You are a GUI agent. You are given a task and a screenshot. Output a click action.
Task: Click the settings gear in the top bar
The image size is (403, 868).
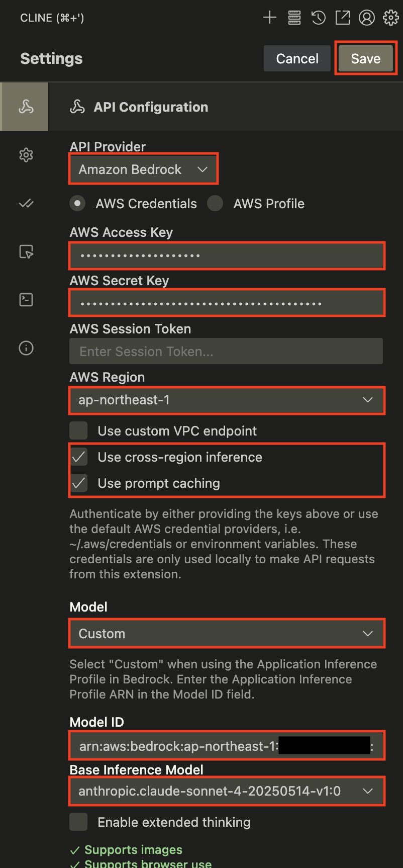(390, 17)
